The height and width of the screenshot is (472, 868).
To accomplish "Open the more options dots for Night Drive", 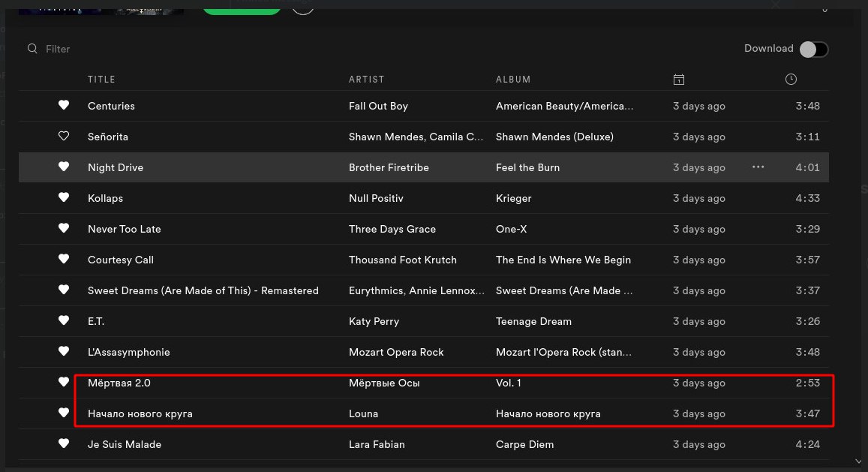I will (758, 167).
